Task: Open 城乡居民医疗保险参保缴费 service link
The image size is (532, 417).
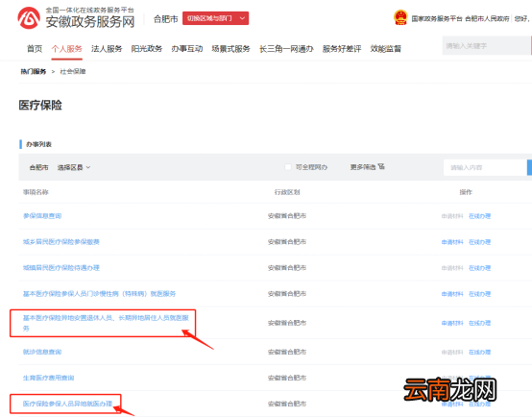Action: pos(61,242)
